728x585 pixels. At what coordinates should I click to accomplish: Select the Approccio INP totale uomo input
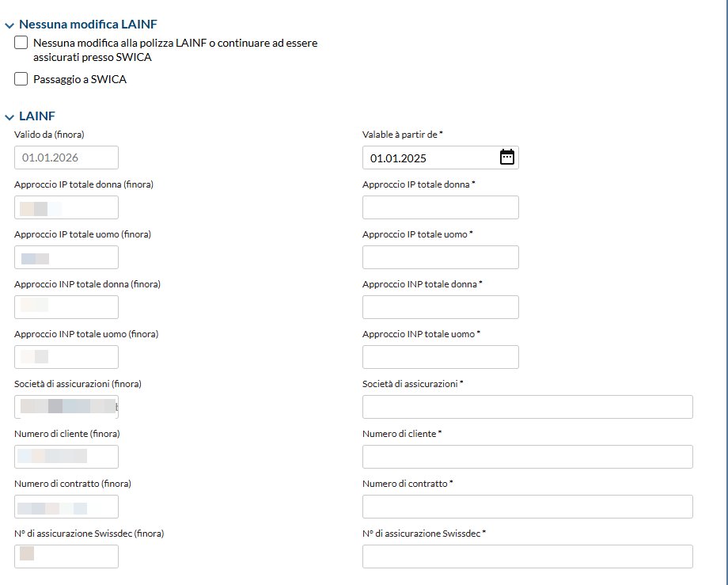pos(440,357)
